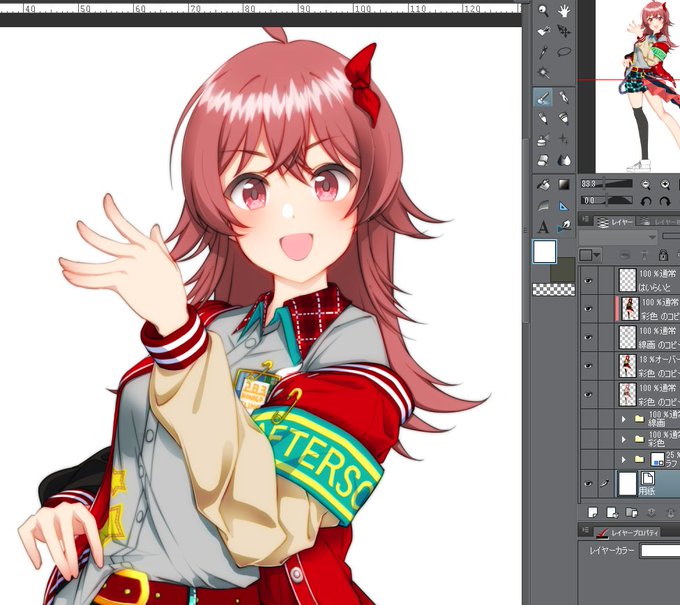Rotate the canvas right in navigator
Viewport: 680px width, 605px height.
point(665,201)
